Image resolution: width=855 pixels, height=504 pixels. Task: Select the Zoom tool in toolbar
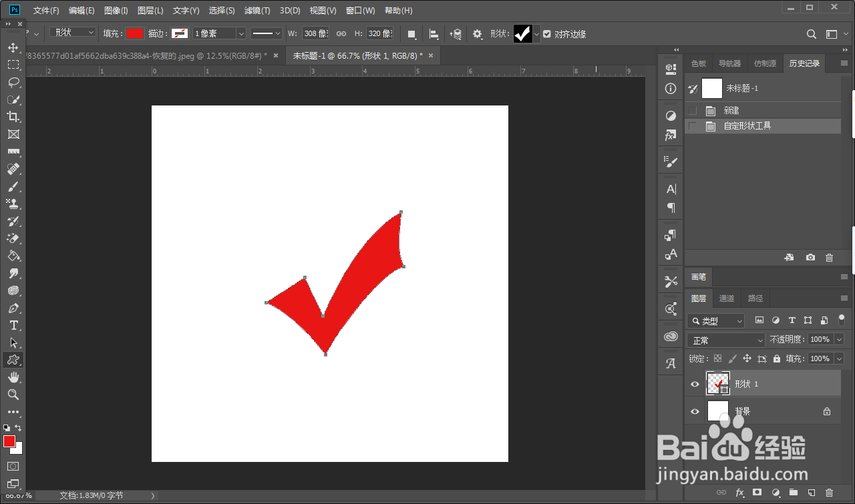click(13, 395)
